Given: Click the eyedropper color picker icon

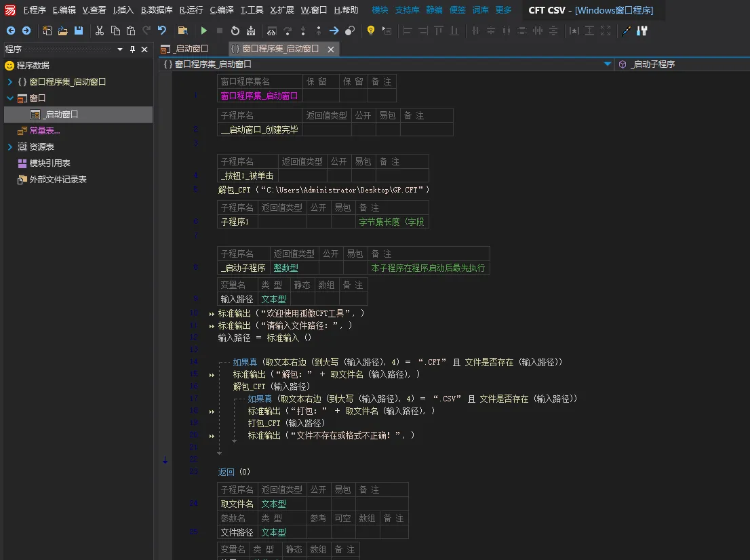Looking at the screenshot, I should 626,31.
